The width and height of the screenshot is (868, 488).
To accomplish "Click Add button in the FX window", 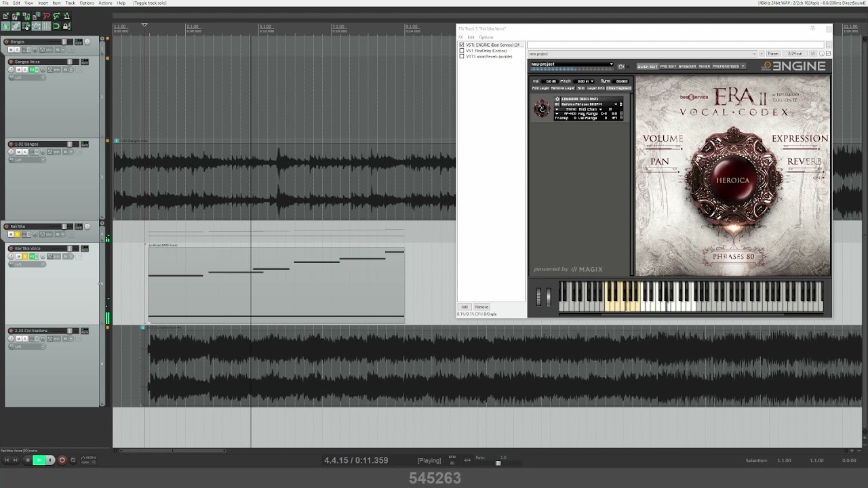I will point(465,307).
